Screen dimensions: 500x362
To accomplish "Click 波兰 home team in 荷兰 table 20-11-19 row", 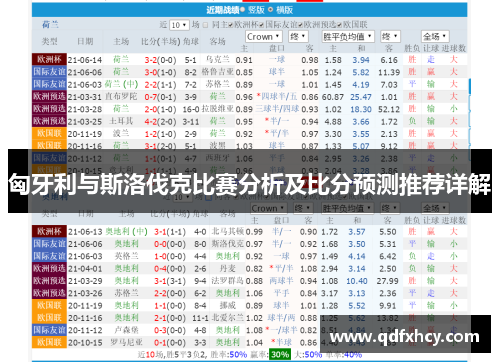I will click(x=121, y=134).
